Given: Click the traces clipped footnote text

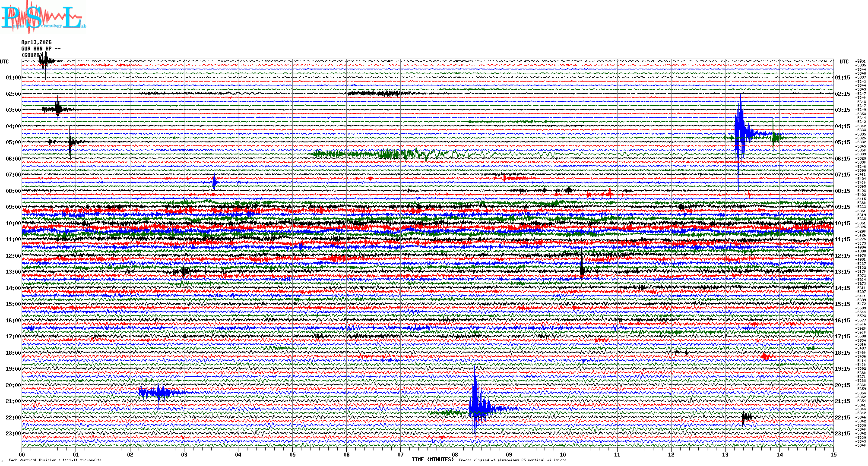Looking at the screenshot, I should point(512,460).
